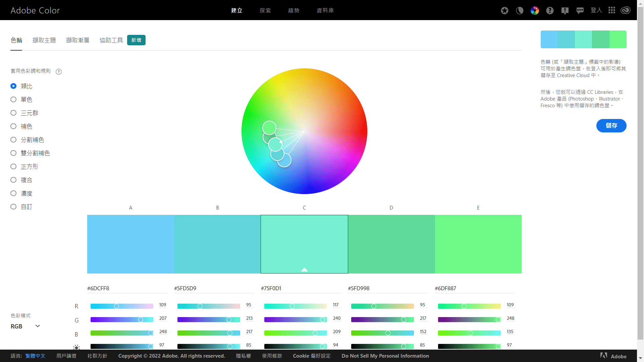Open the 探索 menu item
The image size is (644, 362).
point(265,10)
